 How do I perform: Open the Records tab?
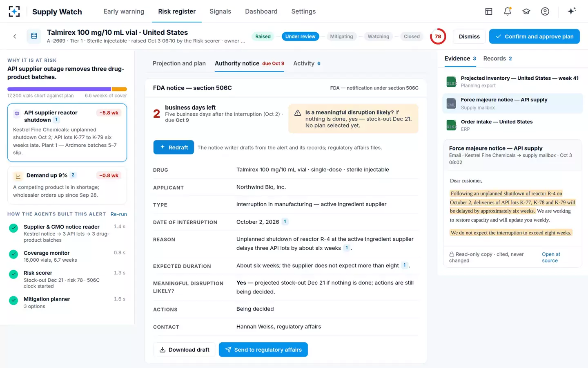(x=497, y=58)
